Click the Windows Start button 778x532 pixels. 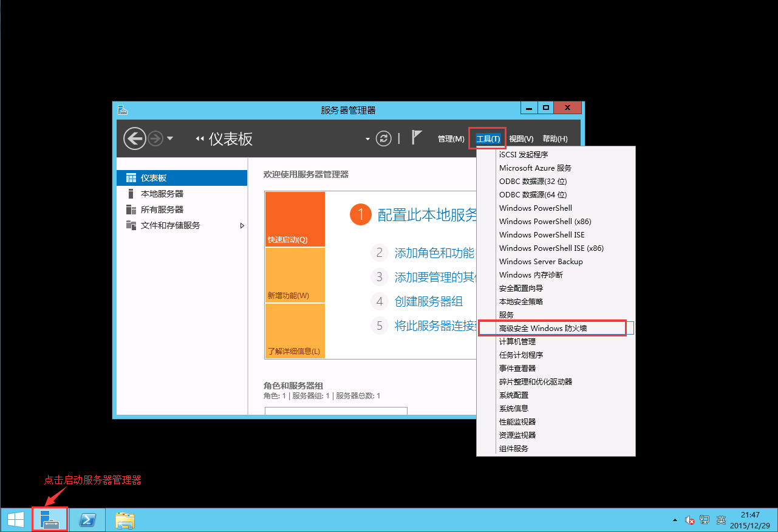(x=15, y=520)
